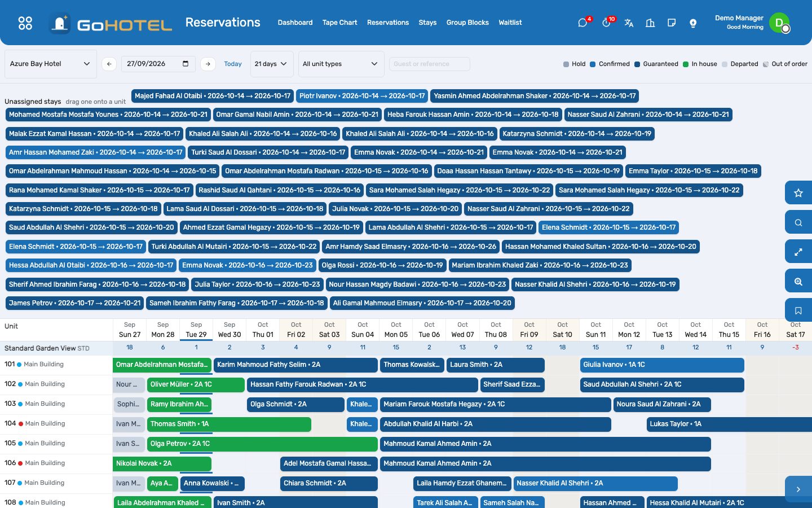The image size is (812, 508).
Task: Open the All unit types dropdown
Action: point(341,64)
